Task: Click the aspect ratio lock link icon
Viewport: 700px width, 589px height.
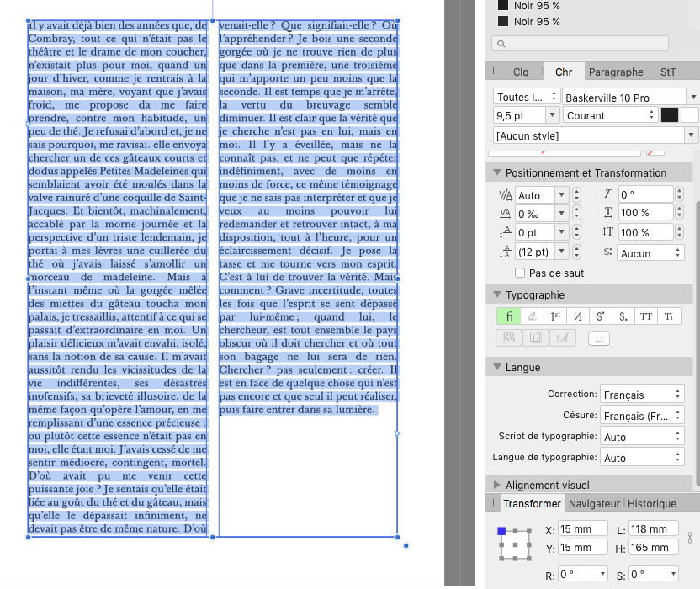Action: tap(690, 538)
